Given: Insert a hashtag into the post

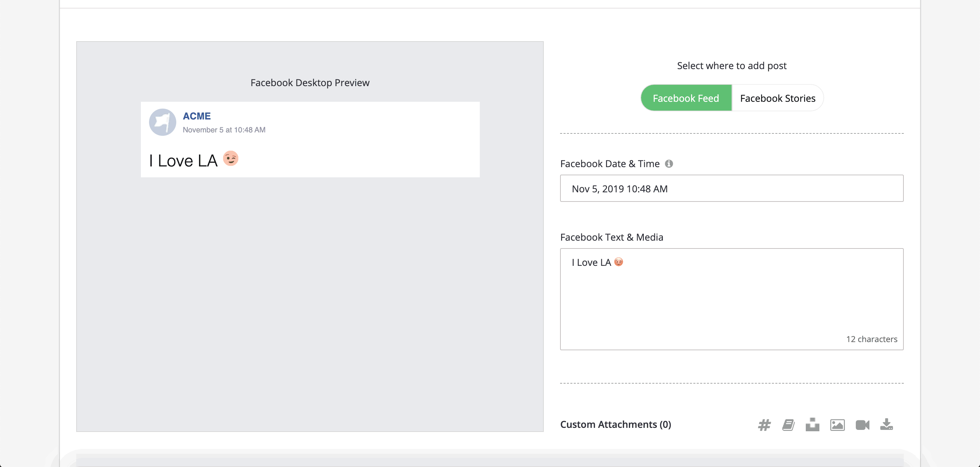Looking at the screenshot, I should 764,424.
